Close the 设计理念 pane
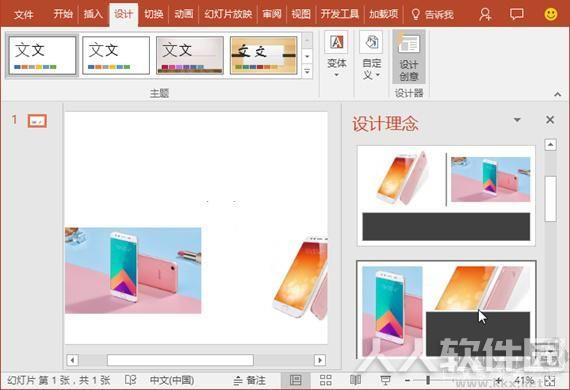 coord(550,120)
